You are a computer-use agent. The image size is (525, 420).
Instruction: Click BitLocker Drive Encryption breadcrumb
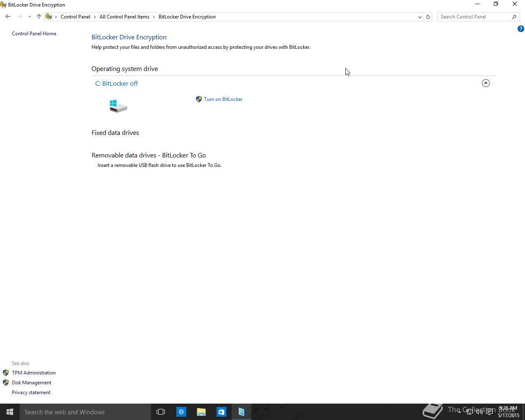tap(187, 17)
